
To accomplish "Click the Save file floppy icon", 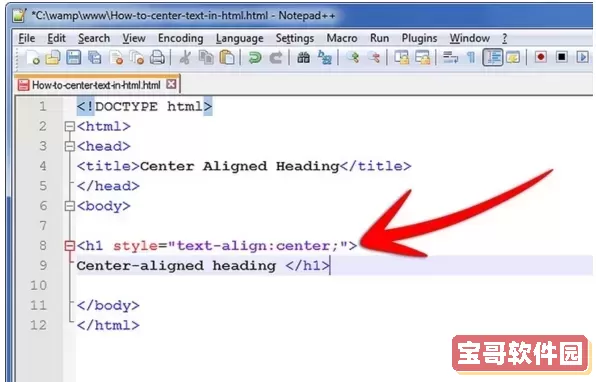I will pos(73,58).
